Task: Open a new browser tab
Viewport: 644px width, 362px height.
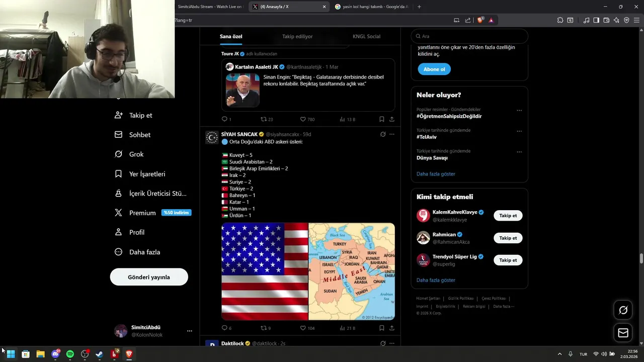Action: (x=419, y=7)
